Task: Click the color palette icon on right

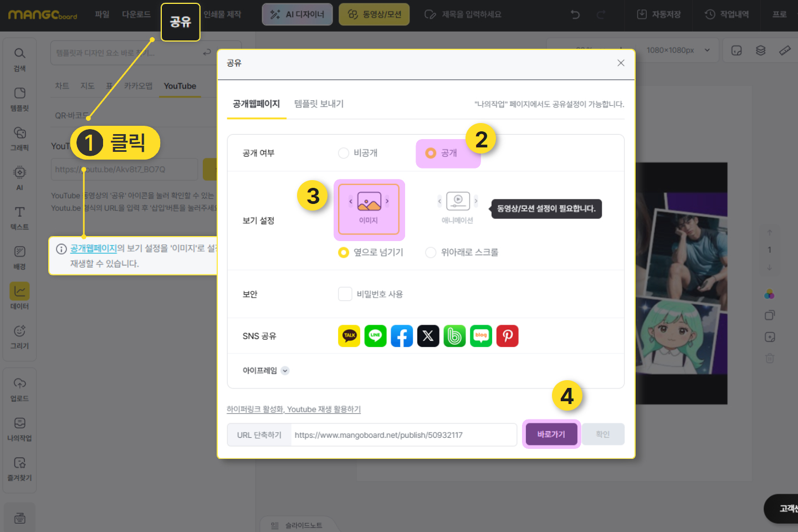Action: [x=769, y=294]
